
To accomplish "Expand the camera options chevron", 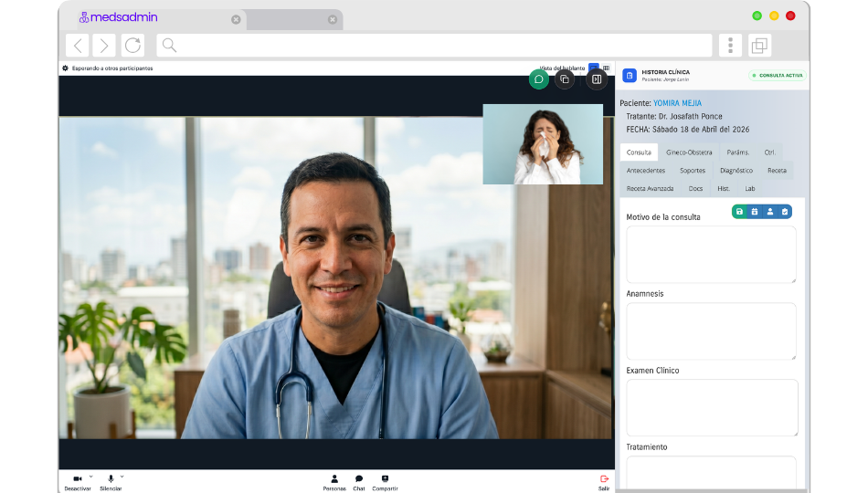I will tap(90, 477).
